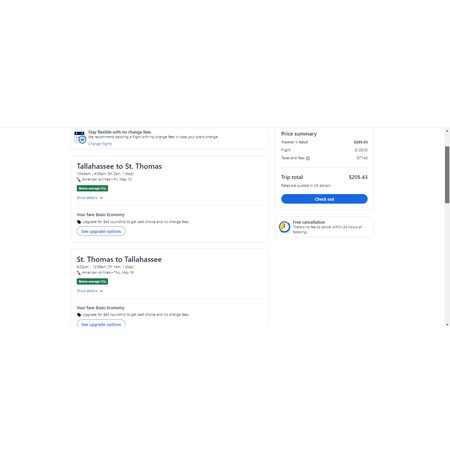Click the page scrollbar down arrow
Viewport: 450px width, 450px height.
(x=447, y=324)
